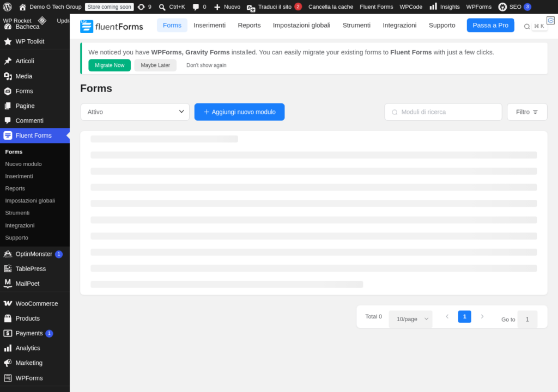Click the Passa a Pro button
The width and height of the screenshot is (558, 392).
pos(490,25)
